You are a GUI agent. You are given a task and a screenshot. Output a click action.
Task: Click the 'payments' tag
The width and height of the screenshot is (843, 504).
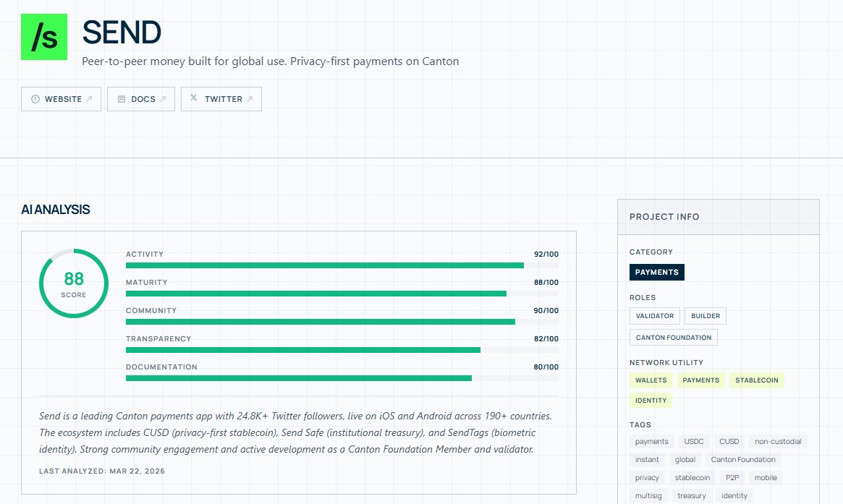click(x=651, y=442)
